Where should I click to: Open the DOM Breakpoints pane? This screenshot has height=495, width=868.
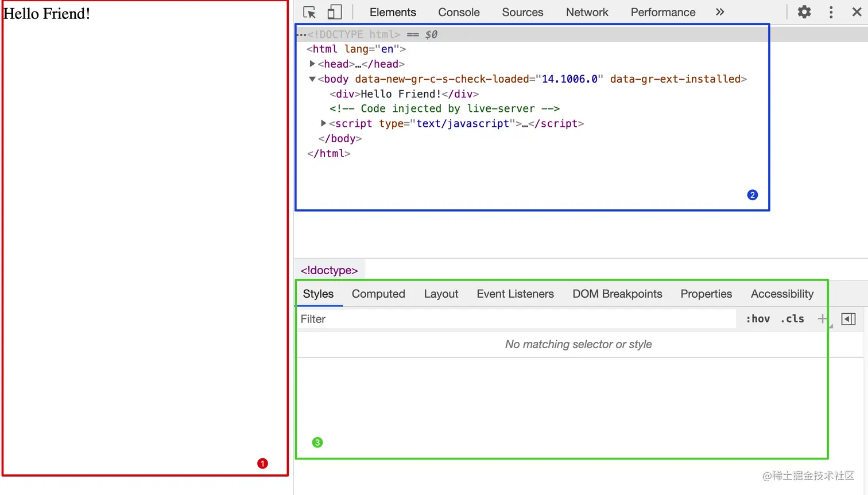617,294
